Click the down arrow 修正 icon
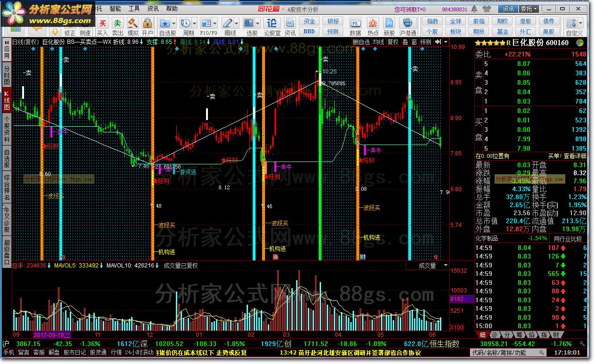The width and height of the screenshot is (595, 364). click(55, 32)
